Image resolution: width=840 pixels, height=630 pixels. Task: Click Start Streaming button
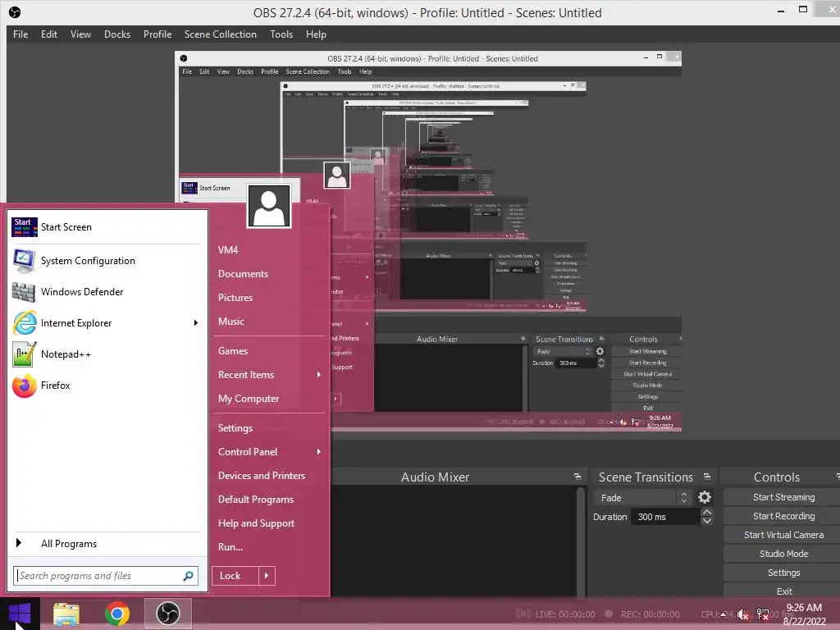click(x=783, y=497)
